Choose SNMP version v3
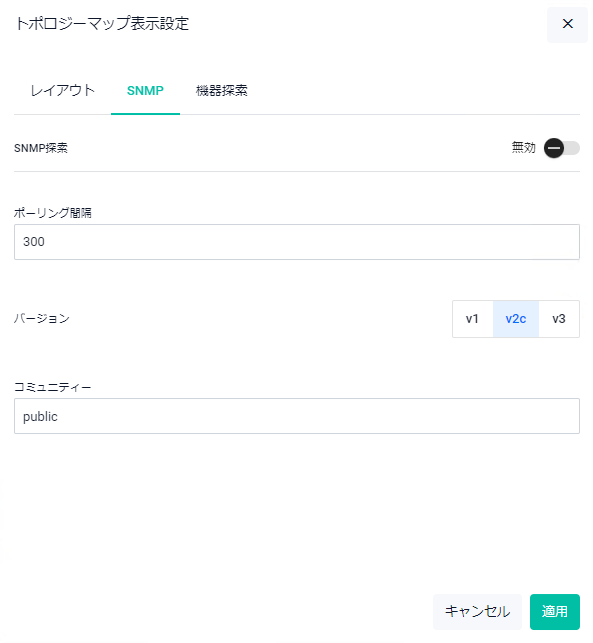Screen dimensions: 593x643 pos(559,319)
